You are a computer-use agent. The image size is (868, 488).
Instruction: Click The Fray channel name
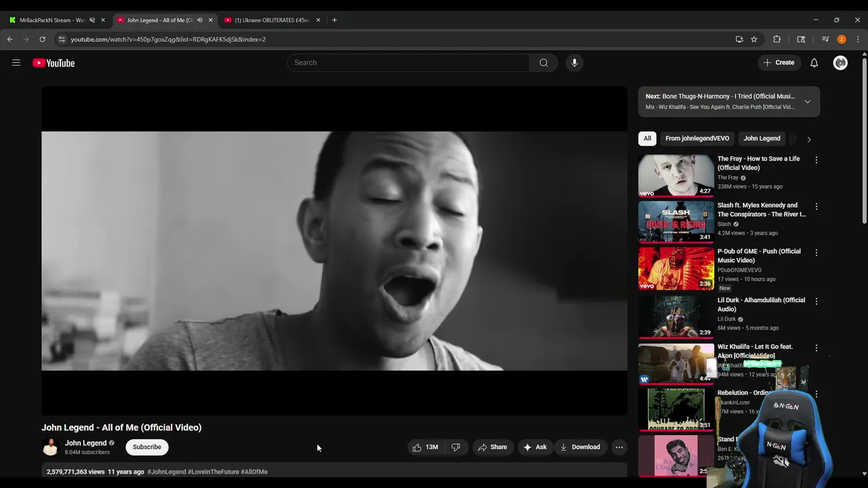point(728,178)
